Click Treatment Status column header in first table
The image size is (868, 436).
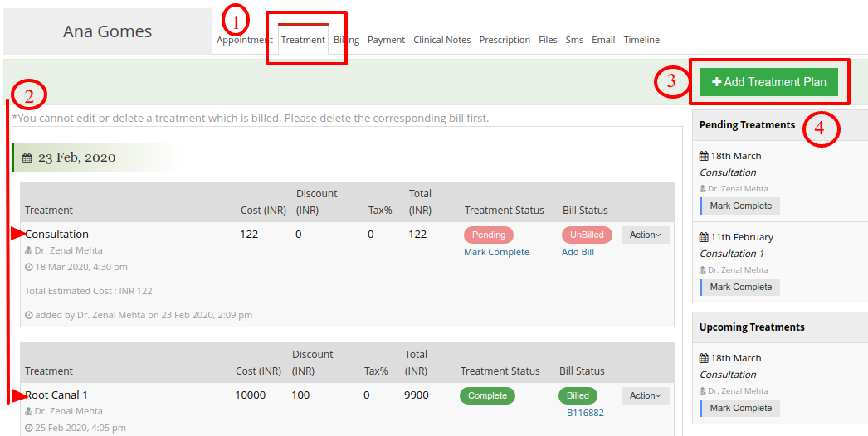click(x=505, y=211)
